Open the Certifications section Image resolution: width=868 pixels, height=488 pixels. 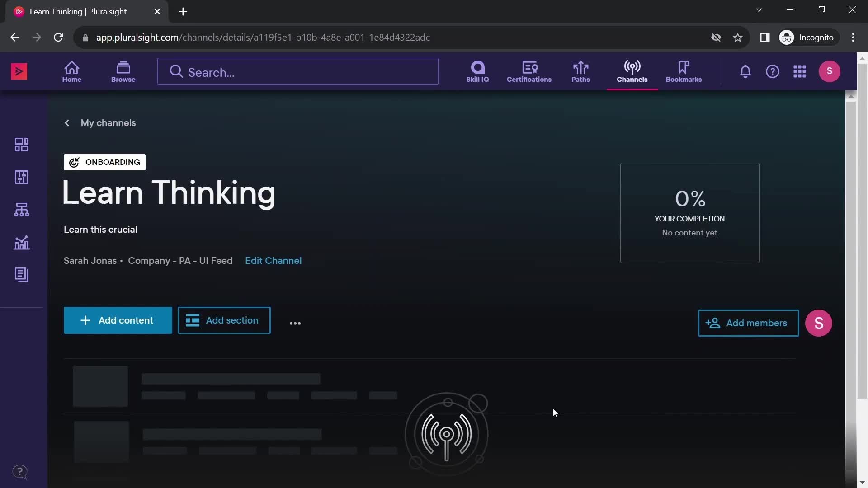(x=529, y=71)
